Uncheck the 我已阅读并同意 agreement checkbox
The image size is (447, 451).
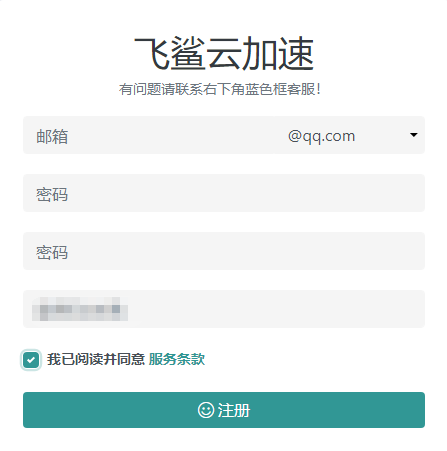pyautogui.click(x=31, y=360)
